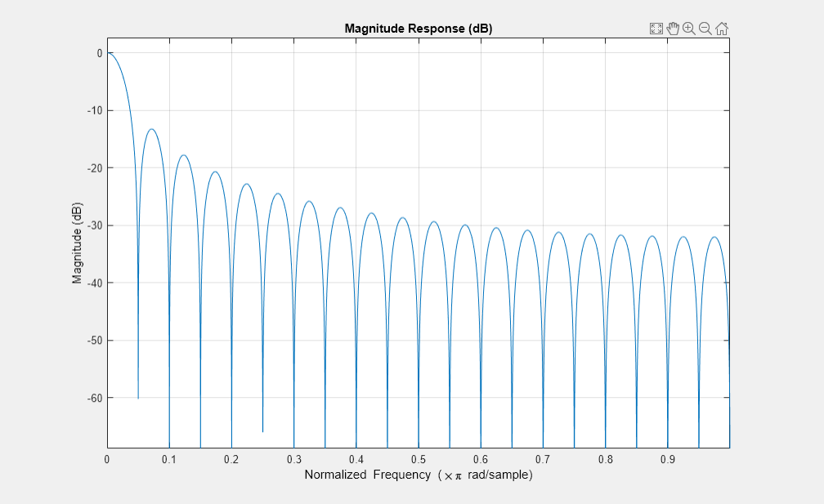Click the 'Normalized Frequency' x-axis label
The image size is (824, 504).
[x=419, y=475]
